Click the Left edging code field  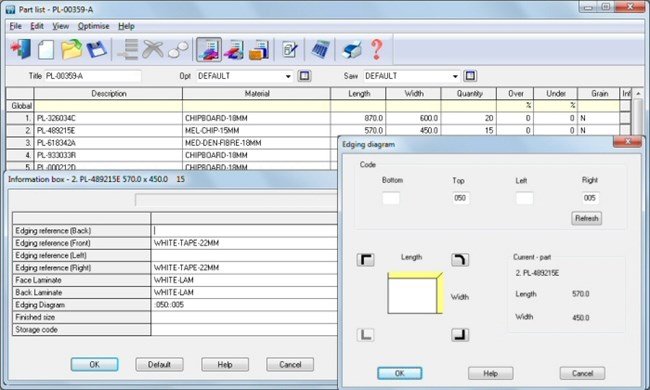pos(524,198)
